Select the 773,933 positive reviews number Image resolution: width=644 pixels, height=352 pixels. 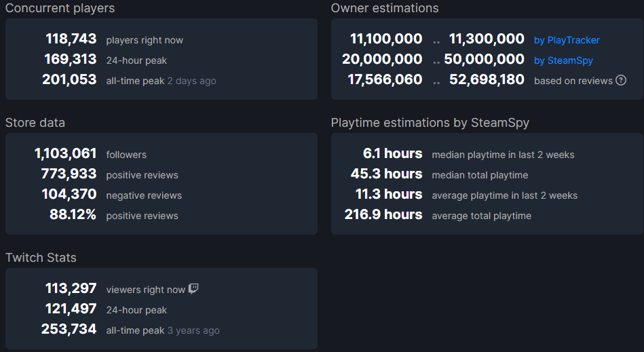click(x=69, y=174)
